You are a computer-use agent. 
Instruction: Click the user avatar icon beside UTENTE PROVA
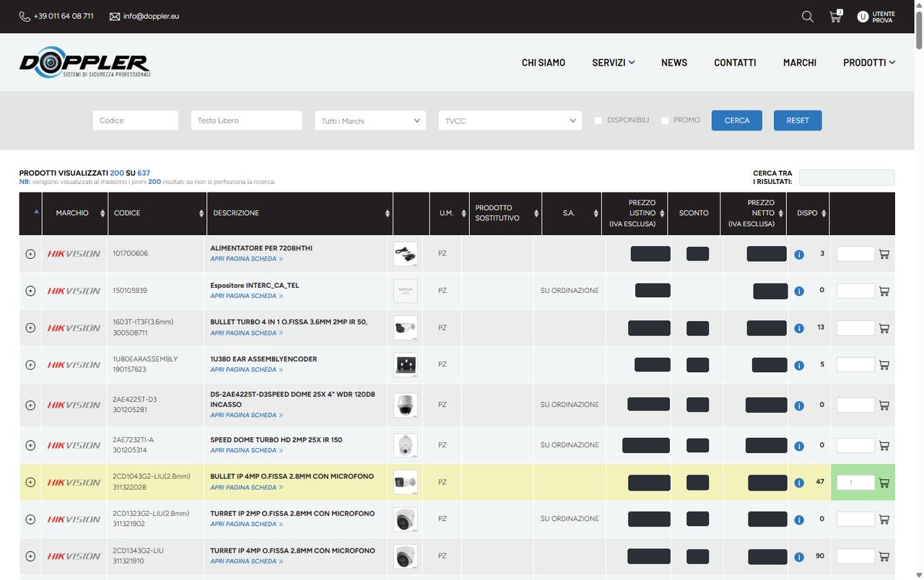coord(863,17)
